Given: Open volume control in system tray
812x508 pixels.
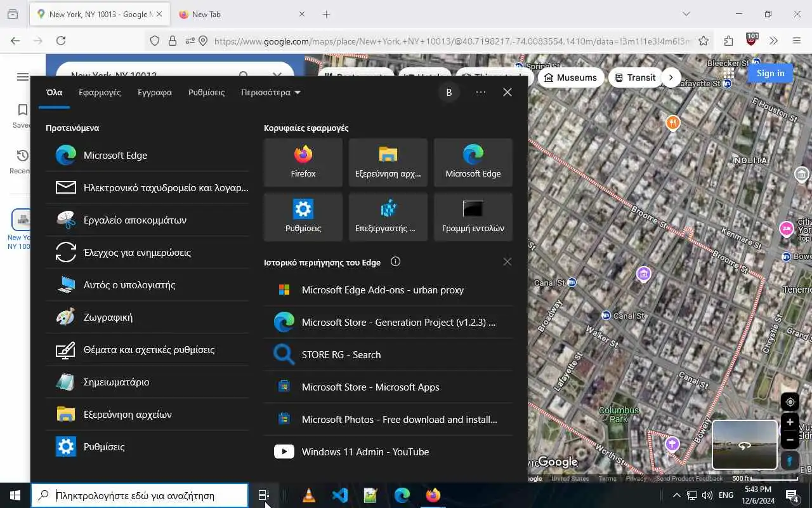Looking at the screenshot, I should pyautogui.click(x=707, y=495).
